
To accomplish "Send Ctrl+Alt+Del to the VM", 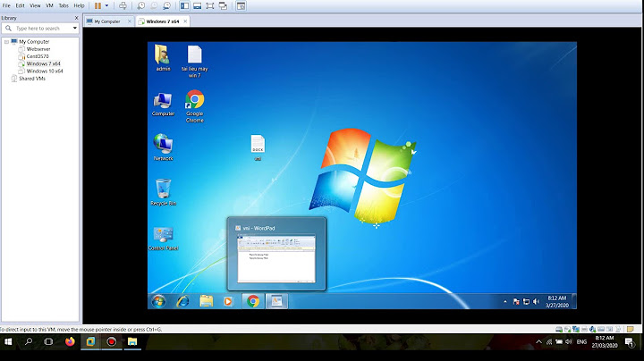I will (123, 5).
